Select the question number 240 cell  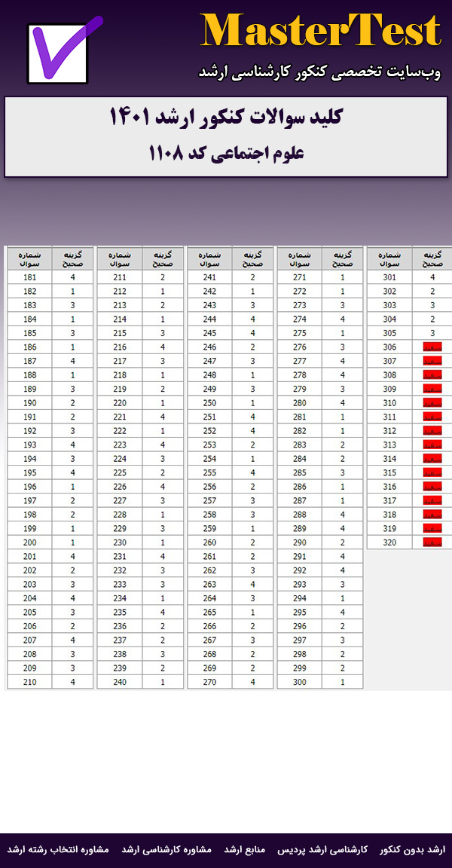120,682
